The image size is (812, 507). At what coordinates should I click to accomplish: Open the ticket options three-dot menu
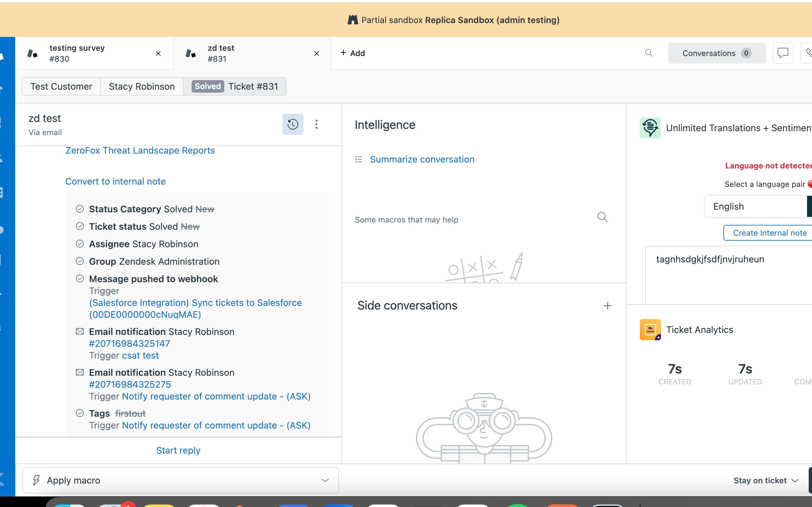[316, 124]
